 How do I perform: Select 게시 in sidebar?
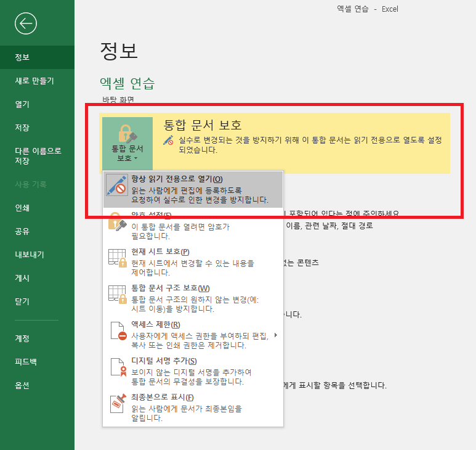pos(37,278)
